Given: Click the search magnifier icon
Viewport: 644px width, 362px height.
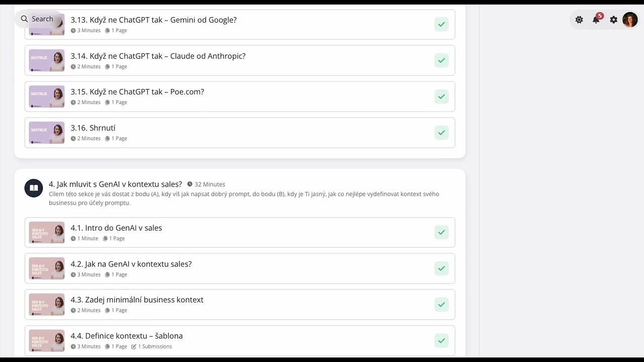Looking at the screenshot, I should click(x=24, y=19).
